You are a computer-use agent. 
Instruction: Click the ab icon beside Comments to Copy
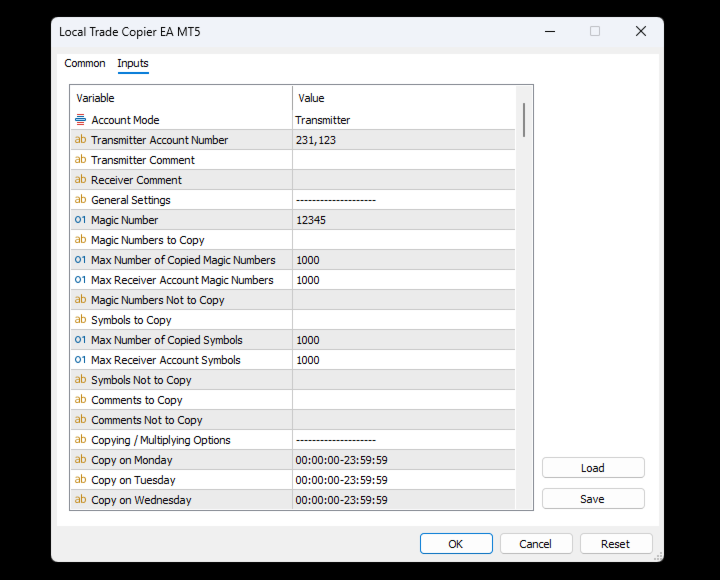pos(80,400)
